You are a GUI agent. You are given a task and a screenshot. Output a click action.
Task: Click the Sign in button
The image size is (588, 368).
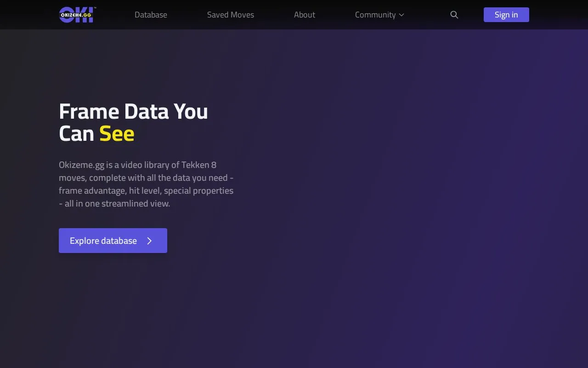pyautogui.click(x=506, y=15)
